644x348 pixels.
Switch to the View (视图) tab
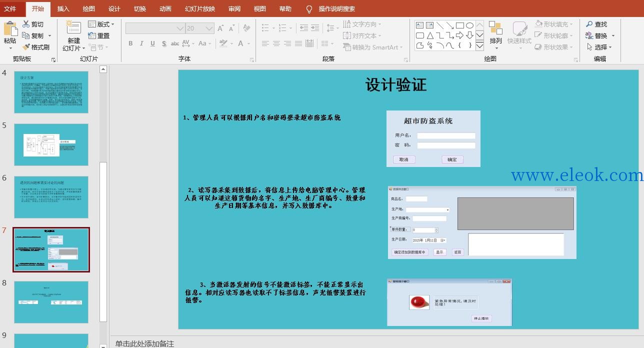[x=259, y=8]
